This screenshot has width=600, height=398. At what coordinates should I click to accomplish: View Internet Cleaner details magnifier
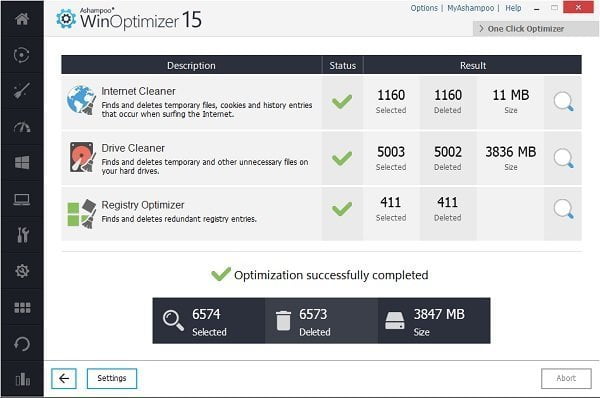click(563, 102)
